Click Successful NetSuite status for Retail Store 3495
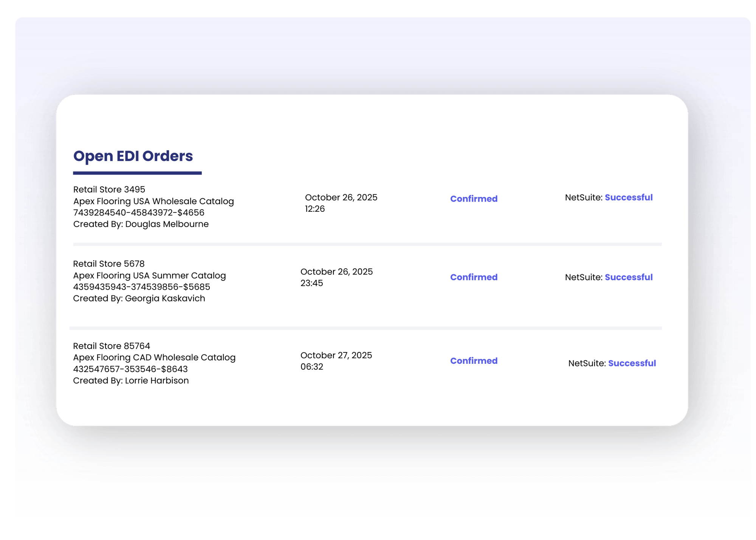Screen dimensions: 756x540 pyautogui.click(x=629, y=197)
